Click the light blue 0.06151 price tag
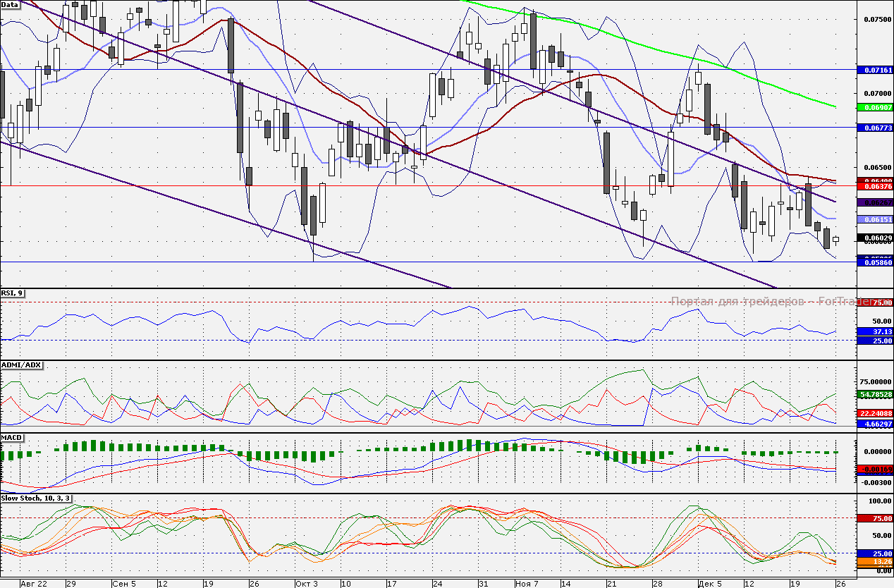894x588 pixels. pos(874,220)
